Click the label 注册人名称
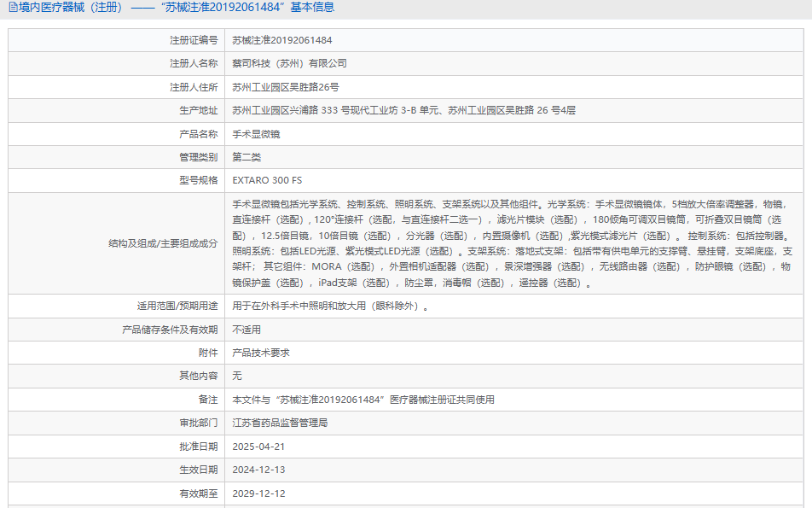Screen dimensions: 812x508 point(194,63)
